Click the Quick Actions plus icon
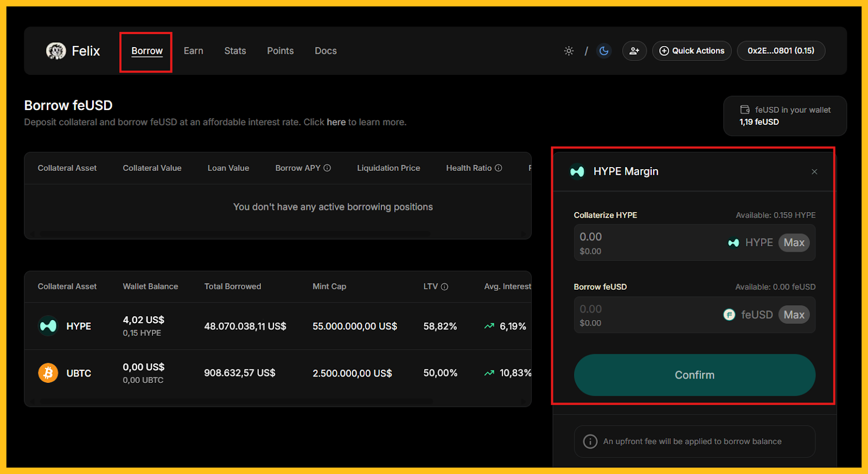The image size is (868, 474). 664,51
